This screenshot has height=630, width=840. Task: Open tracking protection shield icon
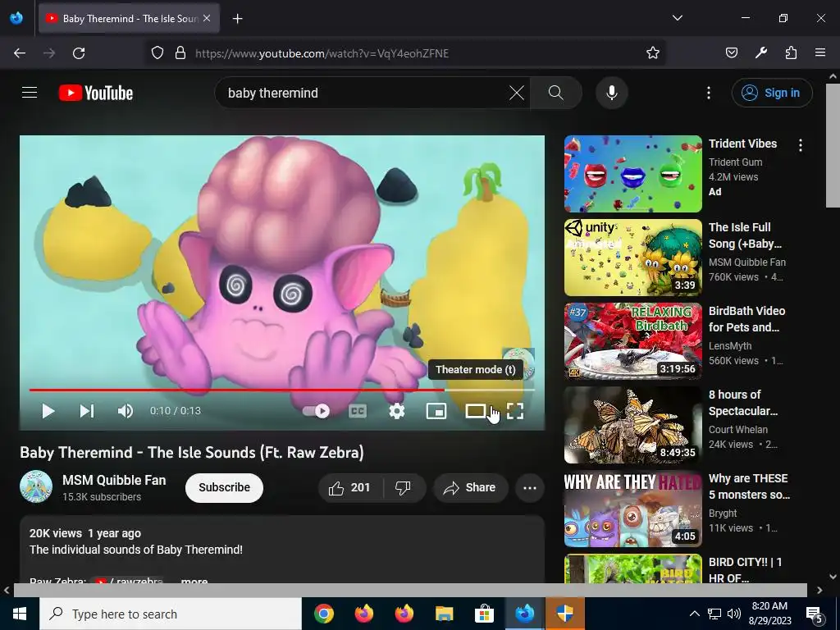click(157, 53)
